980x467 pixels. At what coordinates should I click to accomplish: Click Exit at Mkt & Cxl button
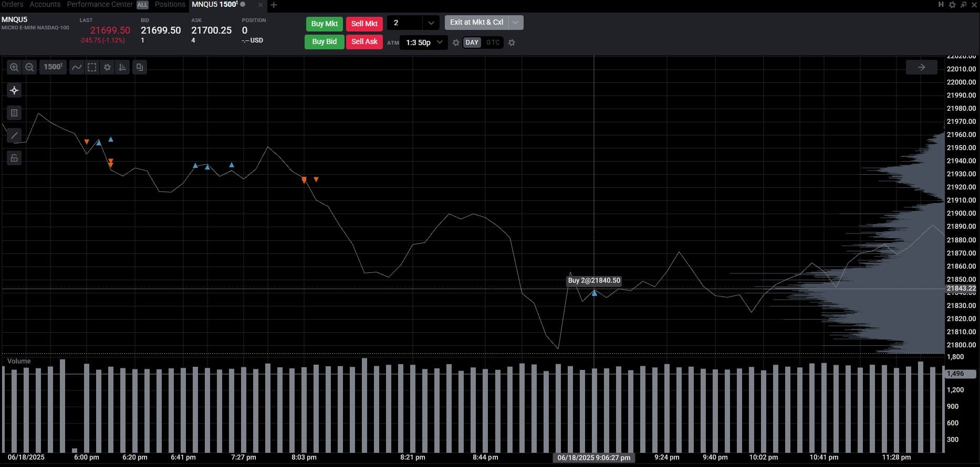pyautogui.click(x=477, y=23)
